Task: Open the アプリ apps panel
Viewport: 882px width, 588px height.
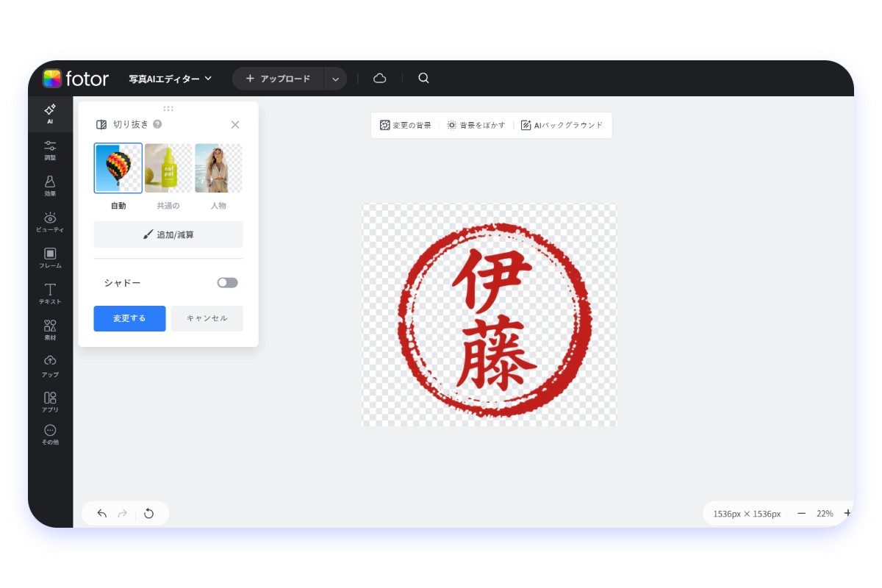Action: click(x=50, y=401)
